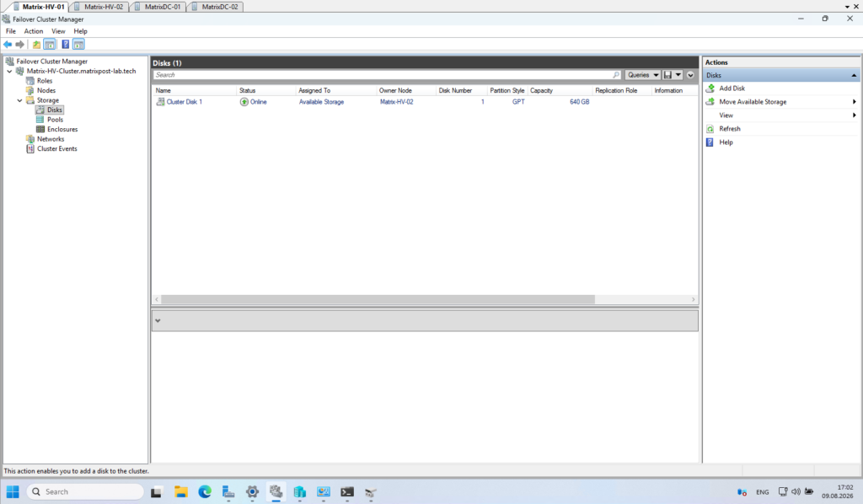Image resolution: width=863 pixels, height=504 pixels.
Task: Click the Matrix-HV-02 owner node cell
Action: pos(396,102)
